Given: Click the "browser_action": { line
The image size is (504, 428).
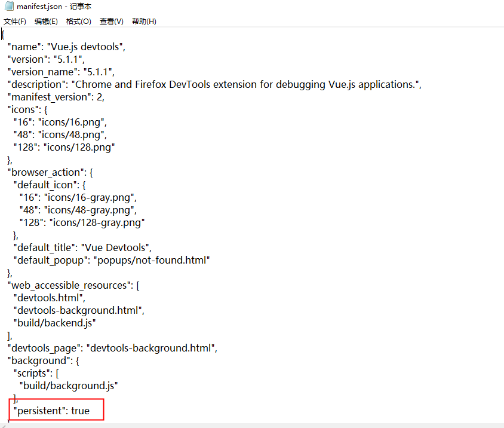Looking at the screenshot, I should click(51, 173).
